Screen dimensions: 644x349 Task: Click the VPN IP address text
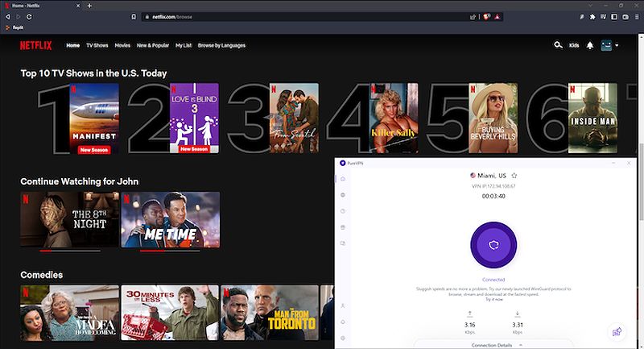point(493,186)
